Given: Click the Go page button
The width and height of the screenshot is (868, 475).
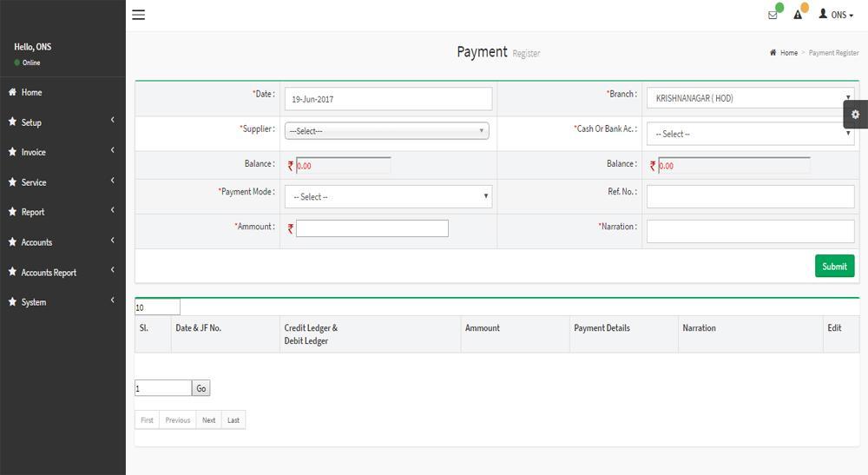Looking at the screenshot, I should (201, 388).
